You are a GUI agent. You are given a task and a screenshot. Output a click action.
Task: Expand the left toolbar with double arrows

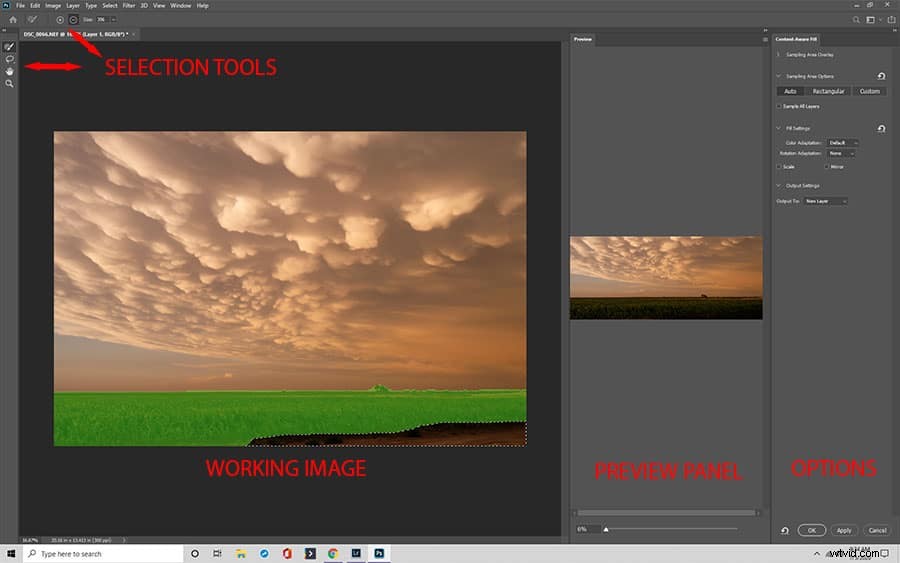point(4,30)
